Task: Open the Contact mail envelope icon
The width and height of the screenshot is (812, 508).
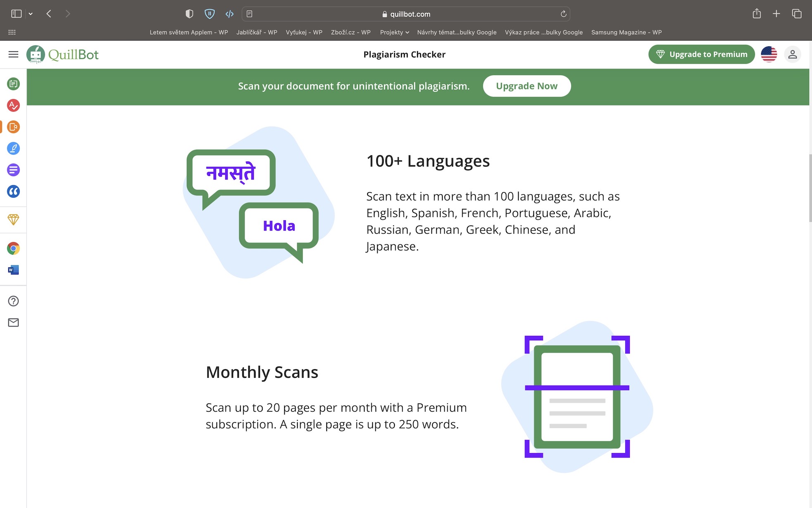Action: pos(13,322)
